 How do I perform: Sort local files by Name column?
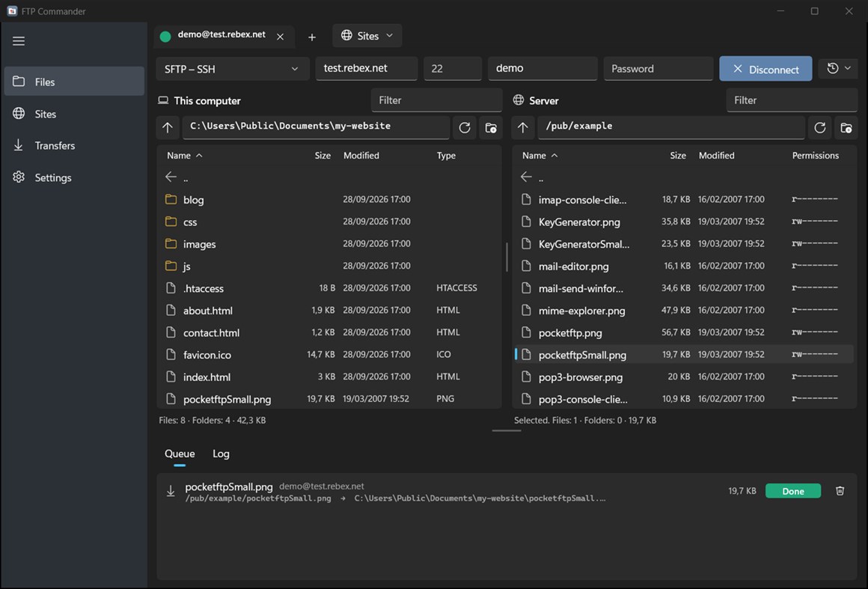184,156
